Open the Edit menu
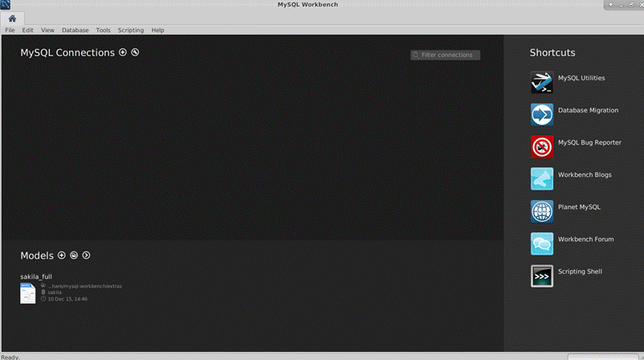644x360 pixels. (27, 30)
